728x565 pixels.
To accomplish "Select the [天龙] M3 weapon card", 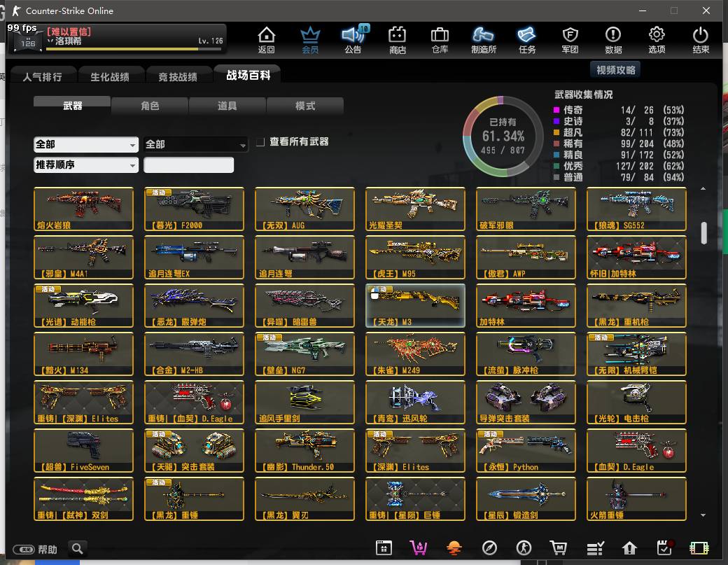I will (x=415, y=305).
